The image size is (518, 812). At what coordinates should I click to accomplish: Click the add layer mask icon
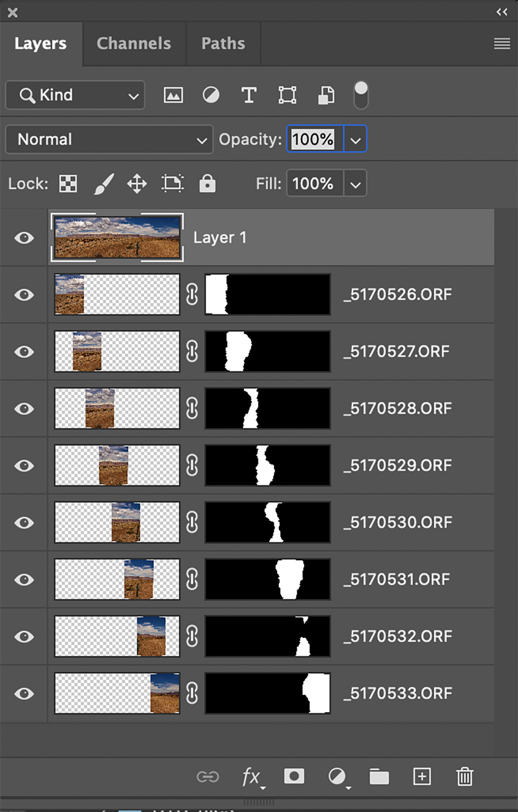(x=294, y=776)
